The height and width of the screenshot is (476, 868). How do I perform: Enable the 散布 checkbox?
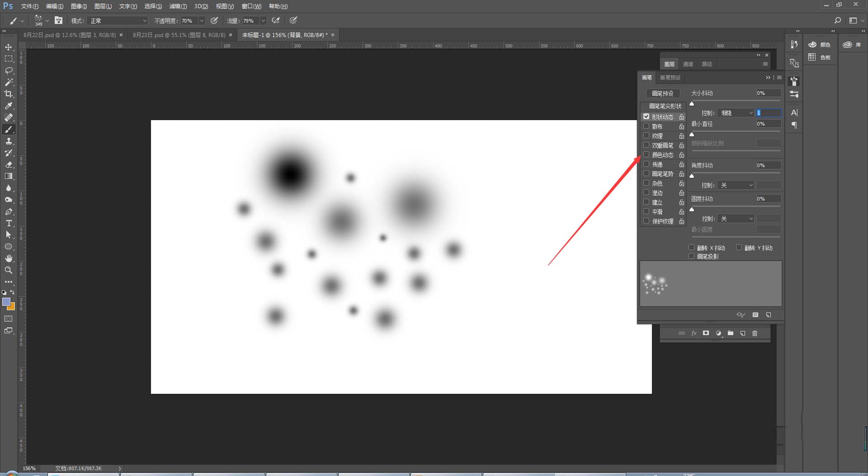pyautogui.click(x=646, y=126)
